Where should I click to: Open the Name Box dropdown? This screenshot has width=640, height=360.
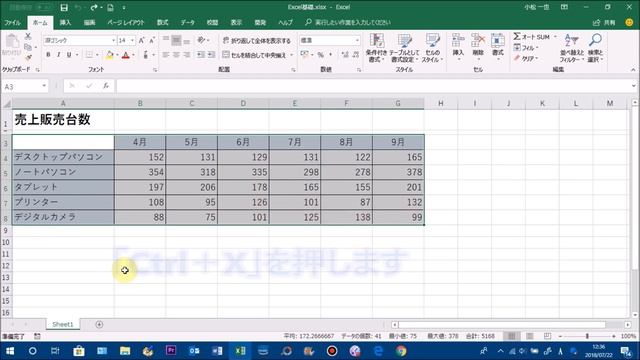[44, 86]
